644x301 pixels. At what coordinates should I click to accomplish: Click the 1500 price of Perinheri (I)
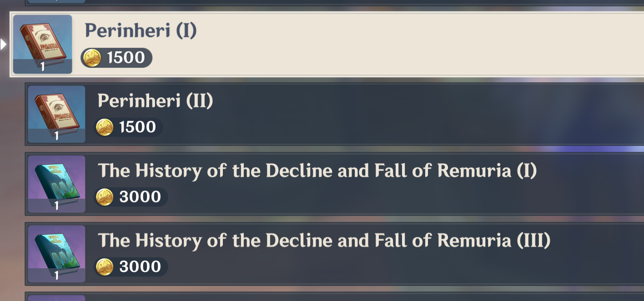(x=126, y=58)
